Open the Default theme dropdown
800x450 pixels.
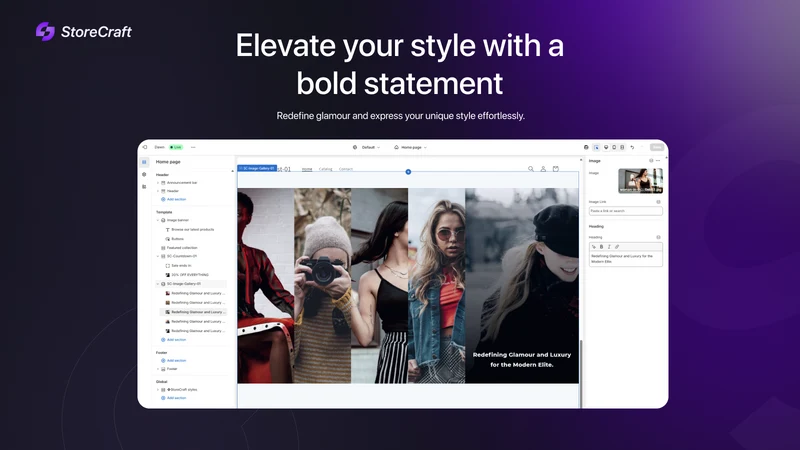click(371, 147)
